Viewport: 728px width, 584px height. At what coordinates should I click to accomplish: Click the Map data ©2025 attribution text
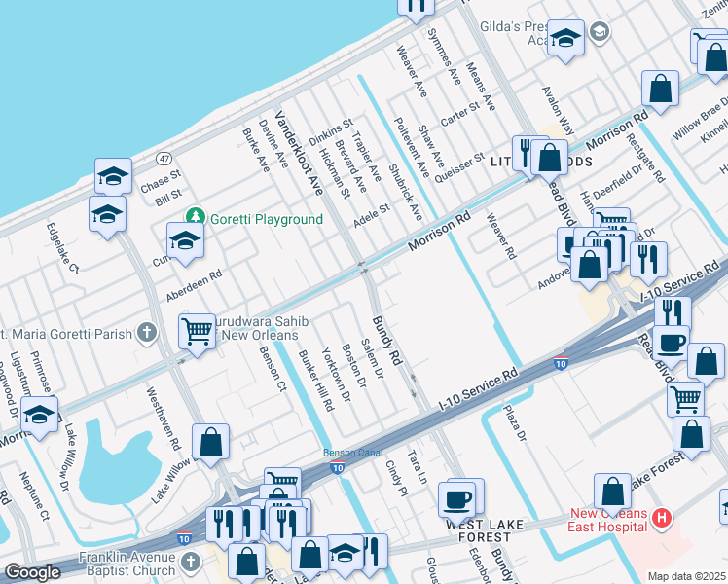(x=685, y=576)
